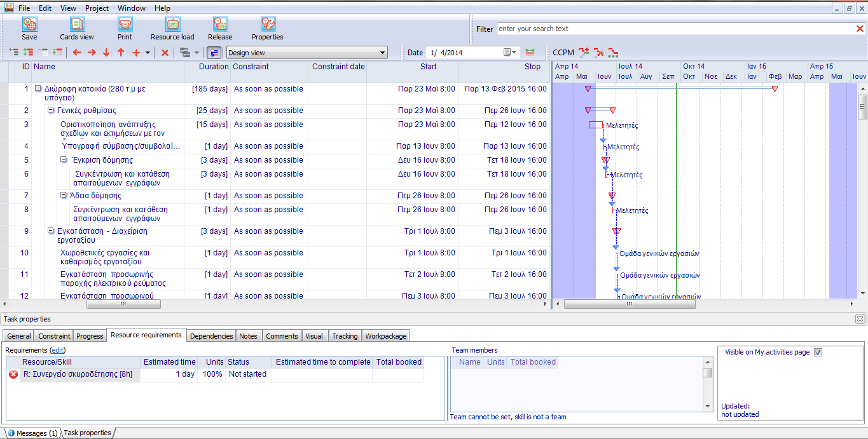Click the first expand tree toolbar icon
The image size is (868, 439).
pyautogui.click(x=13, y=53)
